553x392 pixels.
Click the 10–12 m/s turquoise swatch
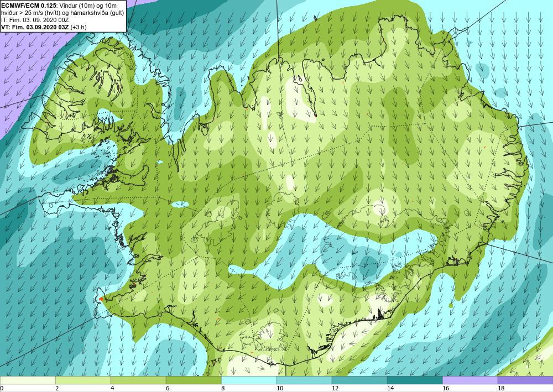[304, 380]
